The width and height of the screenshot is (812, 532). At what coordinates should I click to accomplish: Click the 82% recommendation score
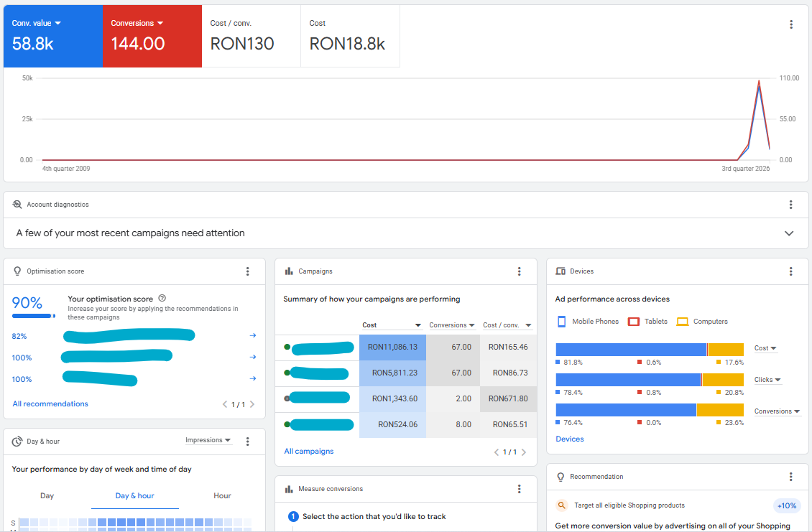[x=19, y=336]
